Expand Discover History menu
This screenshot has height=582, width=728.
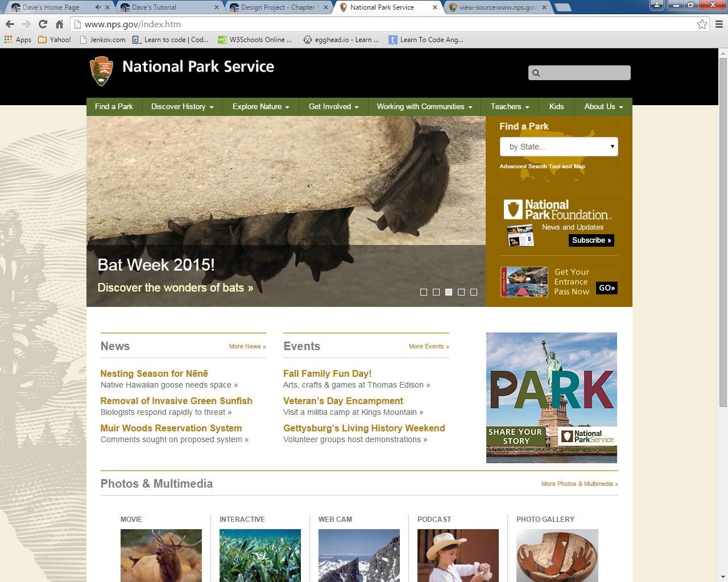tap(182, 107)
